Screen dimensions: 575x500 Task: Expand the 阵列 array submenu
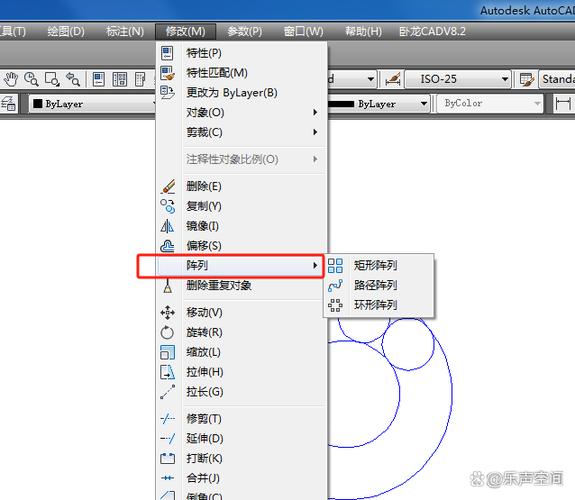[240, 265]
